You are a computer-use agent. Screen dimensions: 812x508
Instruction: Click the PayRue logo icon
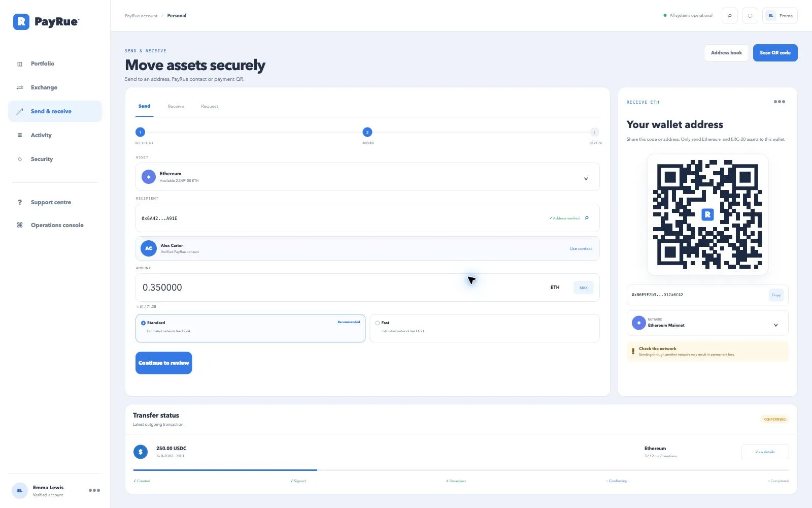tap(21, 21)
